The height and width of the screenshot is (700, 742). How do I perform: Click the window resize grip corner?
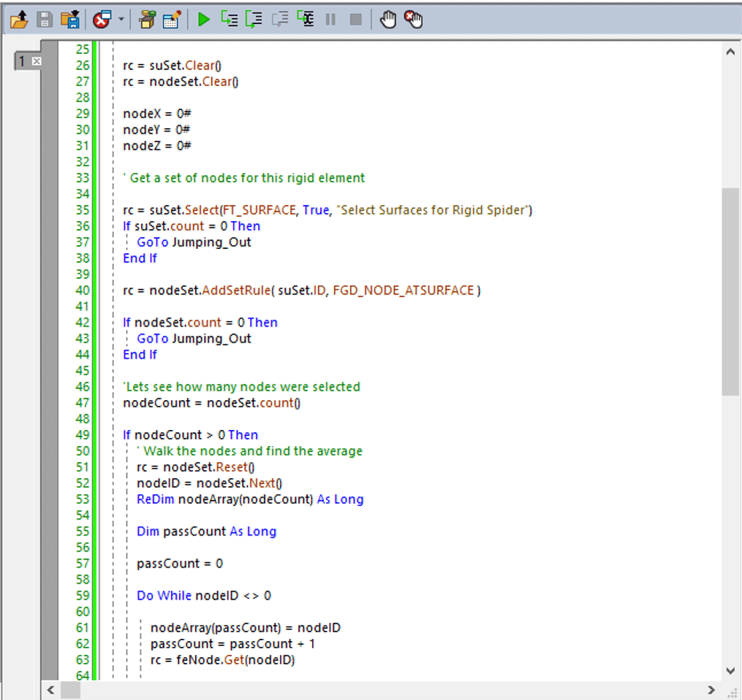(x=732, y=692)
